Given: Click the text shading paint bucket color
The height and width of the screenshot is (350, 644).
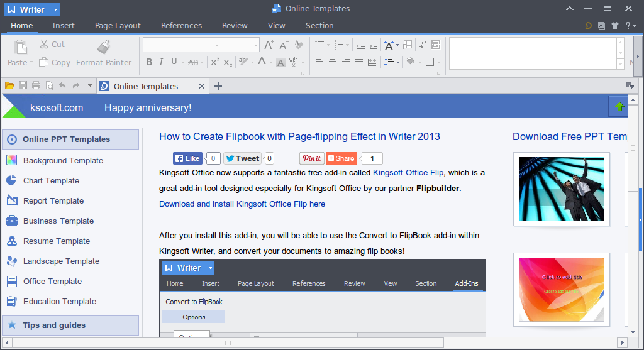Looking at the screenshot, I should [410, 62].
